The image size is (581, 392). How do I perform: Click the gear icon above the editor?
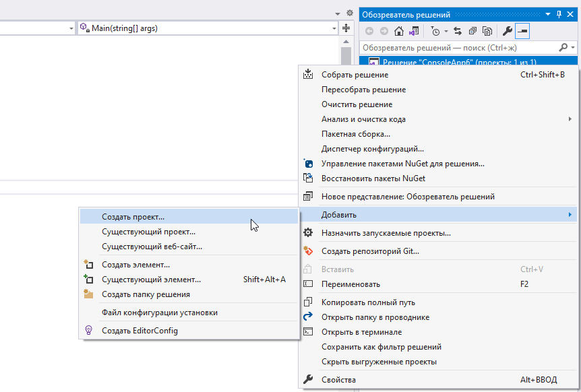point(349,13)
